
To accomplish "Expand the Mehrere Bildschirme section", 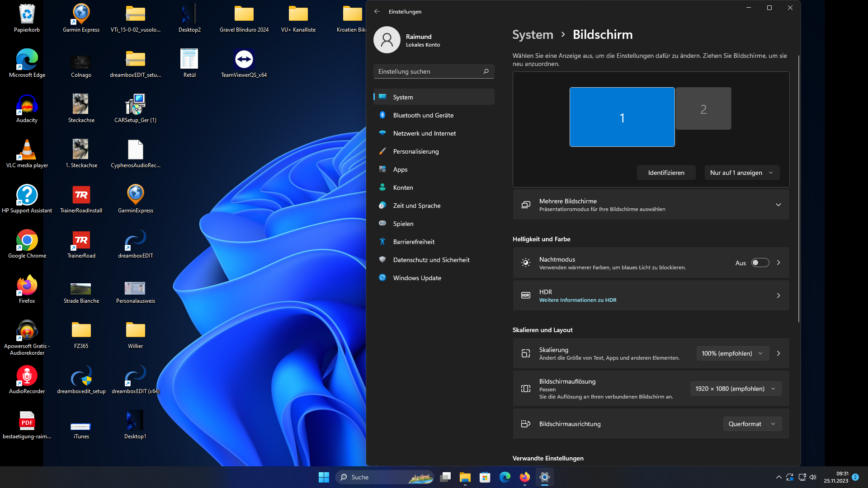I will (778, 205).
